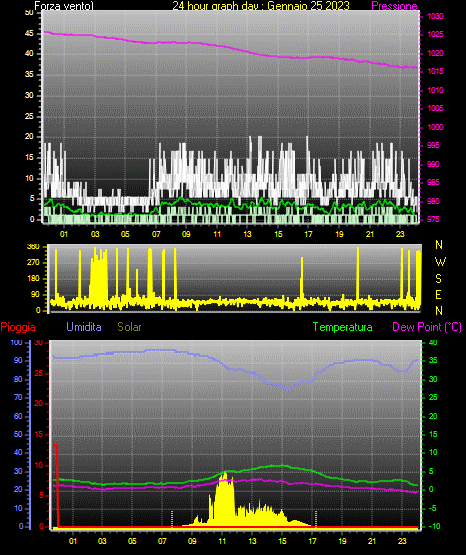This screenshot has width=466, height=555.
Task: Click the Dew Point (°C) legend label
Action: click(x=427, y=327)
